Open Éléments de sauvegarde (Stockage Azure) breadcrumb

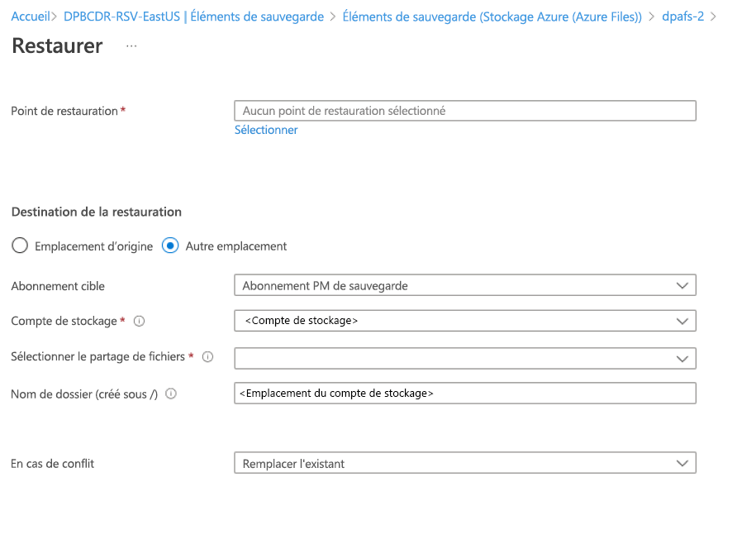(492, 17)
